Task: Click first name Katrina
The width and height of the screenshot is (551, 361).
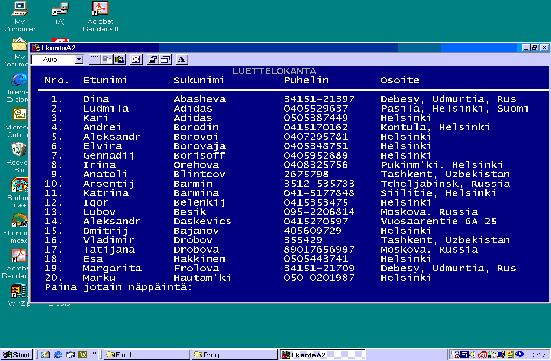Action: [x=106, y=193]
